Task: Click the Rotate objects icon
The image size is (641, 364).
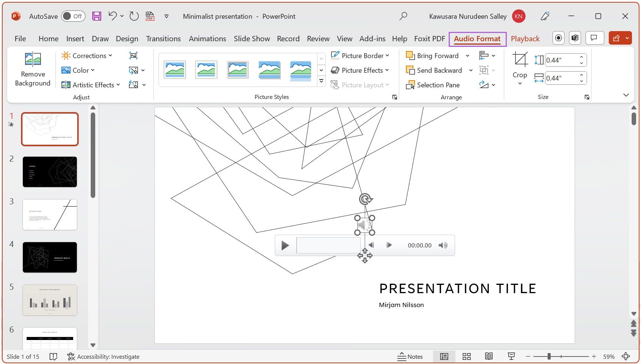Action: click(484, 85)
